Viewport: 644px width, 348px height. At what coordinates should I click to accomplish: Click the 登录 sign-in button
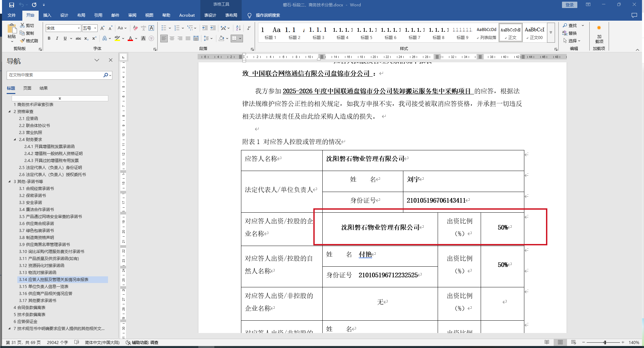[569, 5]
